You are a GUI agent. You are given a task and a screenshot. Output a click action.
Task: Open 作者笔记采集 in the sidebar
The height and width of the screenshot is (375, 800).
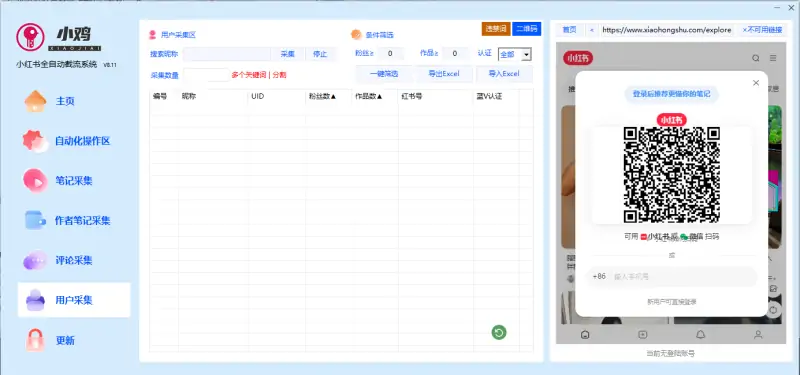click(x=82, y=220)
